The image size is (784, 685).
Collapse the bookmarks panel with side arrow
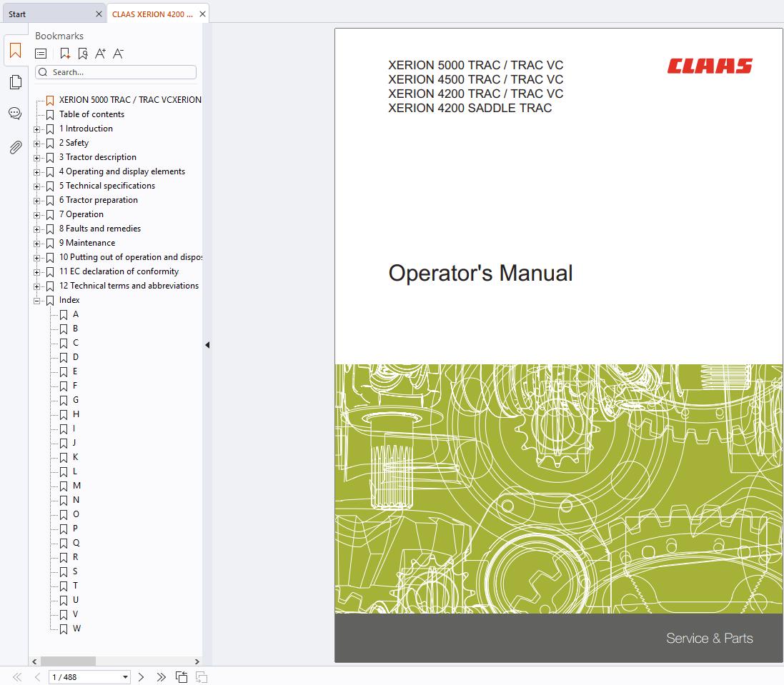[x=207, y=345]
